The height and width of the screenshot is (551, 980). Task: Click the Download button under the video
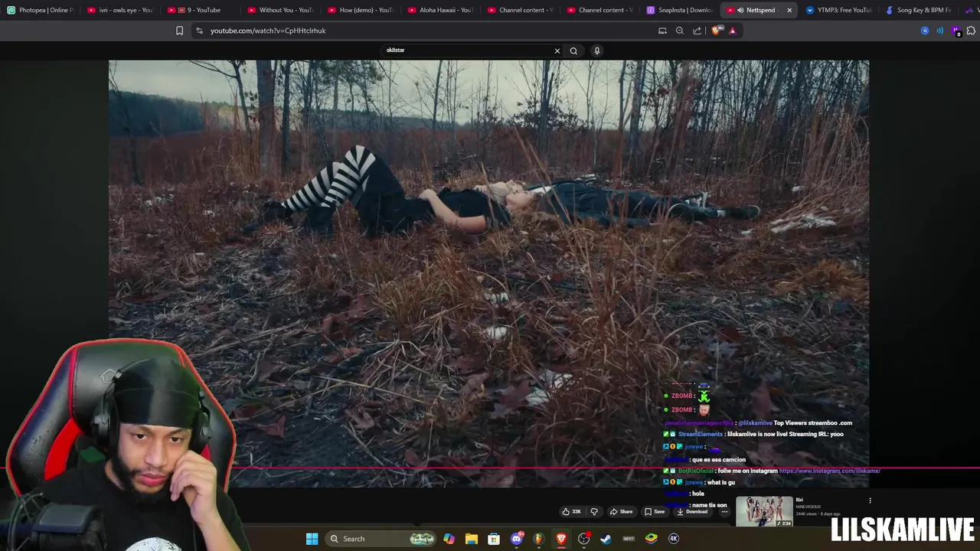point(693,511)
